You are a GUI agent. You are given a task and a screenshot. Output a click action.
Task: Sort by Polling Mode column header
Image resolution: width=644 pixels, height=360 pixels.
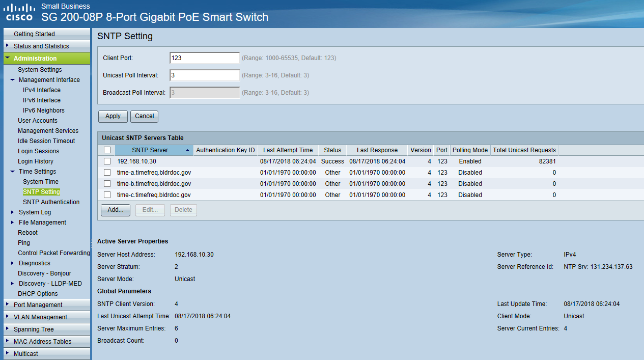[470, 150]
